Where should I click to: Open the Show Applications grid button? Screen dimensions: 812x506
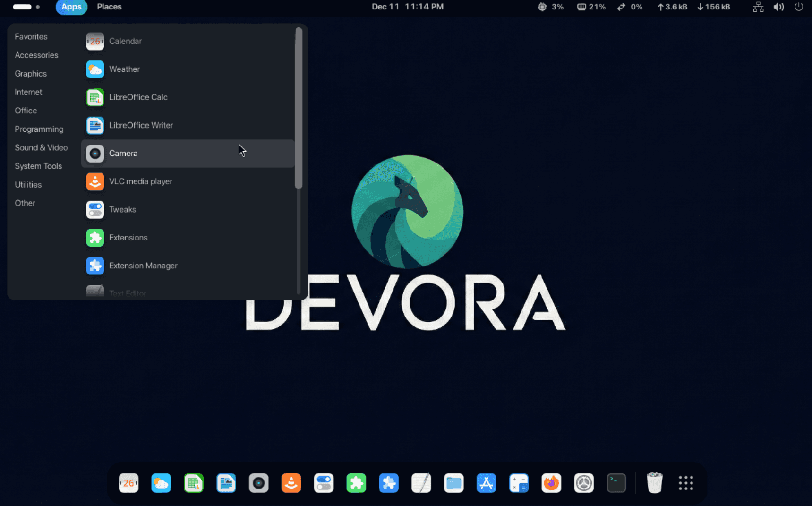(685, 483)
